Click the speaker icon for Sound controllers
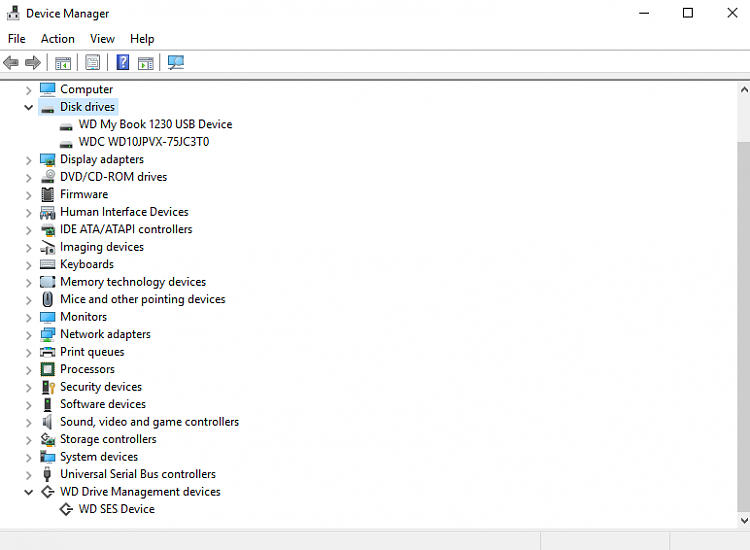Image resolution: width=750 pixels, height=550 pixels. point(47,422)
